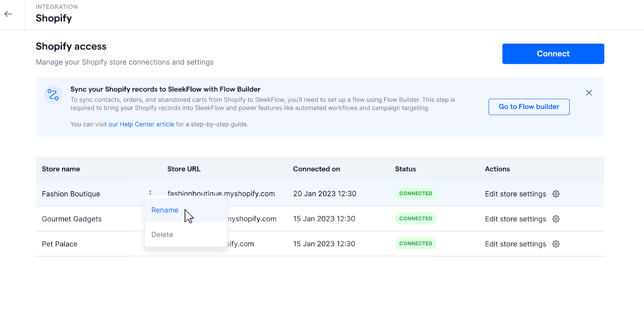
Task: Click the Flow Builder route icon in banner
Action: click(x=53, y=95)
